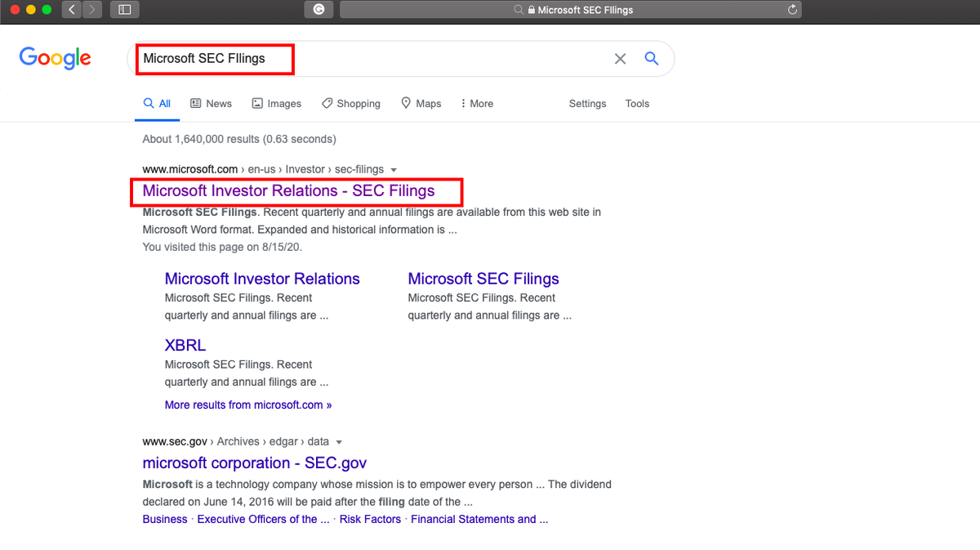Click the Safari forward arrow button
The height and width of the screenshot is (550, 980).
(91, 10)
